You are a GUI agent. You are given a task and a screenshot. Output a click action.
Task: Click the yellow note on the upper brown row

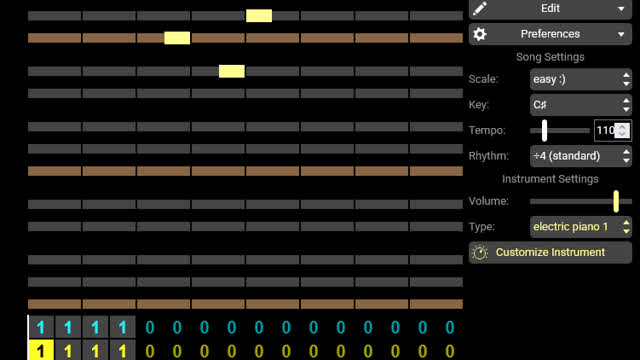(x=177, y=38)
